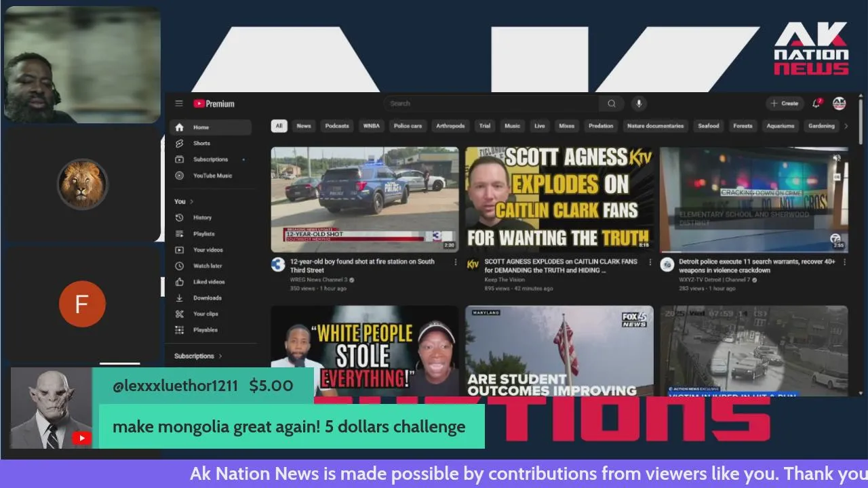This screenshot has height=488, width=868.
Task: Select the News filter chip
Action: coord(304,126)
